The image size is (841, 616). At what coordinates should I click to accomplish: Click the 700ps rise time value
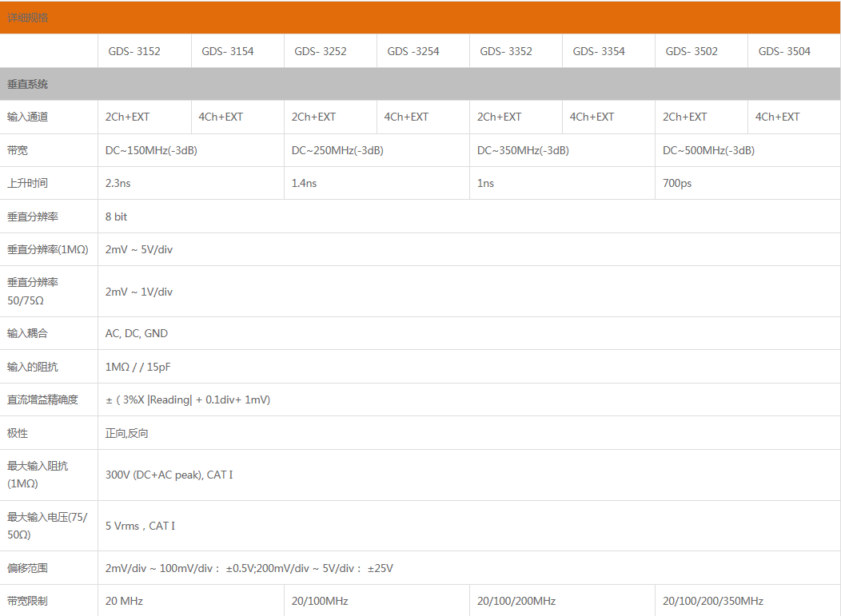[x=677, y=183]
